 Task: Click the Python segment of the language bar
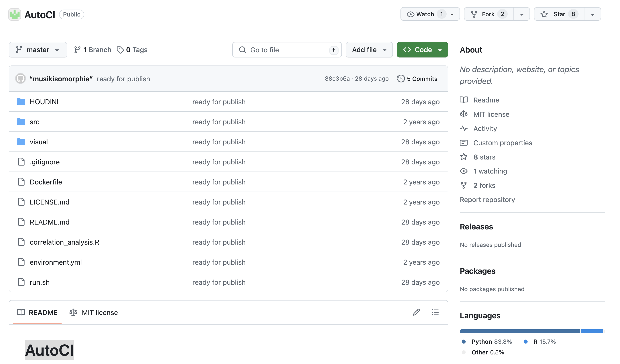pyautogui.click(x=520, y=331)
